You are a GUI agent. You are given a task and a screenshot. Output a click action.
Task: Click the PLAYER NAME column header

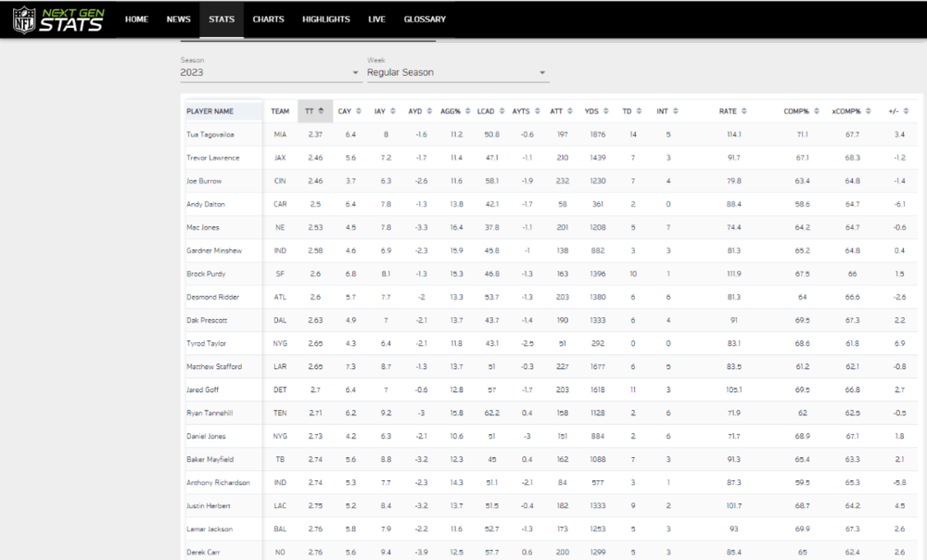click(210, 111)
